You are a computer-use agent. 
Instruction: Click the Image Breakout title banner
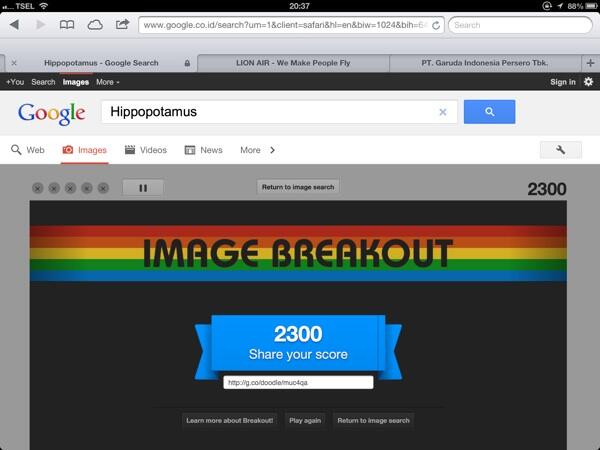(x=298, y=253)
